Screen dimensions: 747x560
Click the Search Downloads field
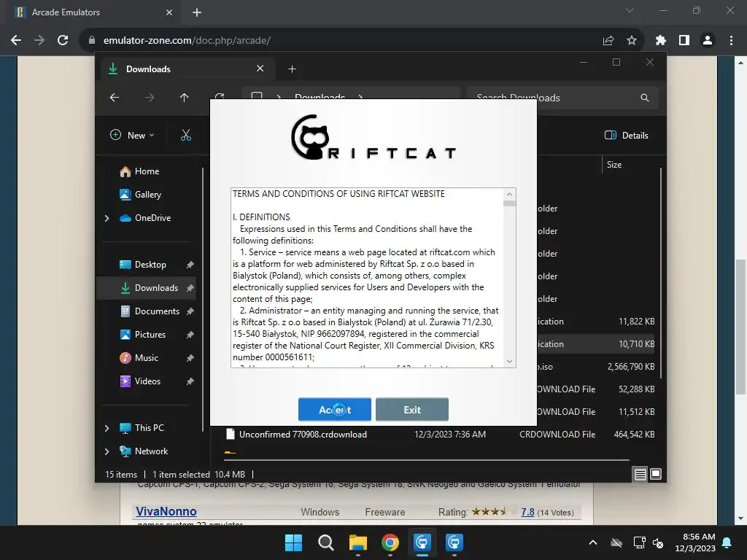[562, 98]
